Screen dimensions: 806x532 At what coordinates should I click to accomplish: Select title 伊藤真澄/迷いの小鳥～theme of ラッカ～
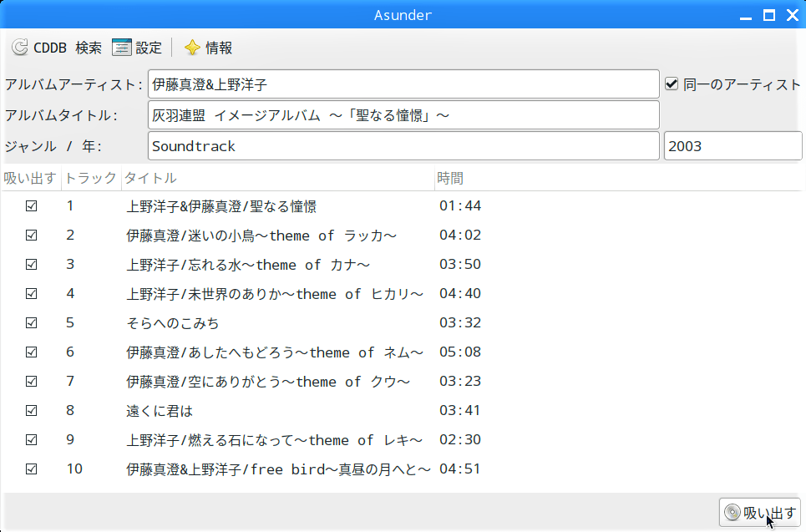click(x=261, y=236)
